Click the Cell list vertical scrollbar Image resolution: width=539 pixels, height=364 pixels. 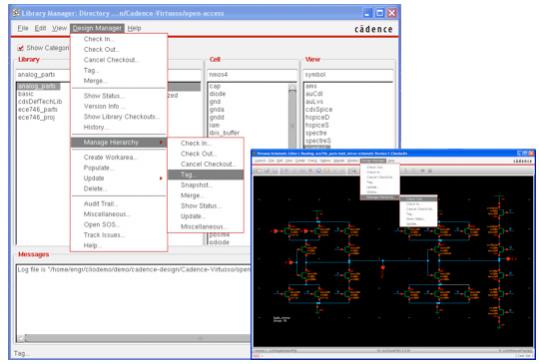293,117
